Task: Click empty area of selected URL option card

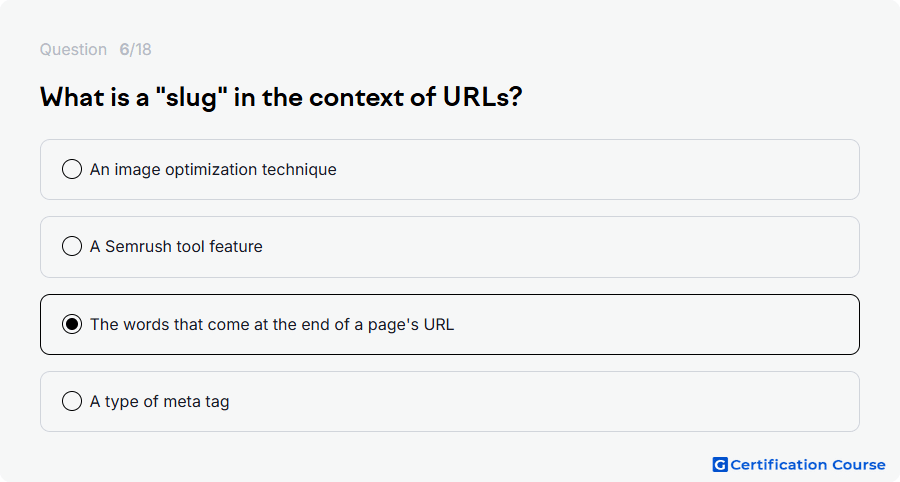Action: pos(654,325)
